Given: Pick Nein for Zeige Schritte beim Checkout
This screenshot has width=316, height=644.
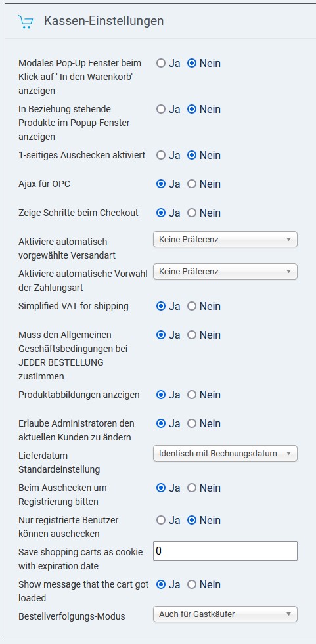Looking at the screenshot, I should (x=192, y=213).
